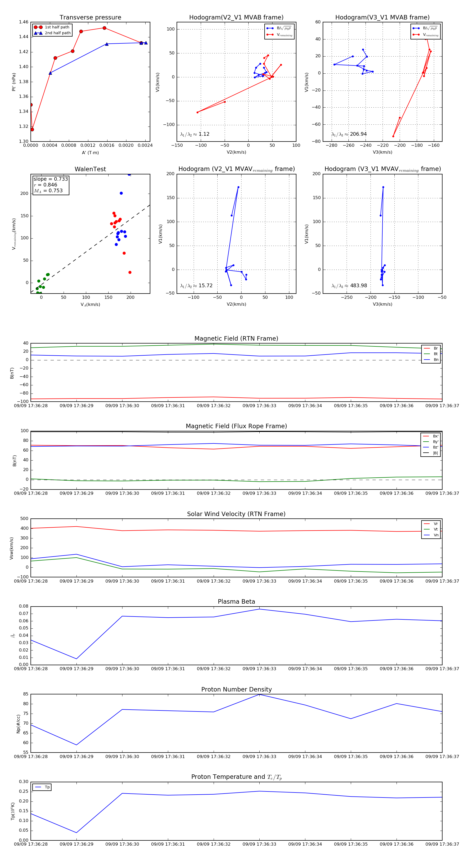
Task: Click the 'M_A = 0.753' value
Action: [x=48, y=191]
